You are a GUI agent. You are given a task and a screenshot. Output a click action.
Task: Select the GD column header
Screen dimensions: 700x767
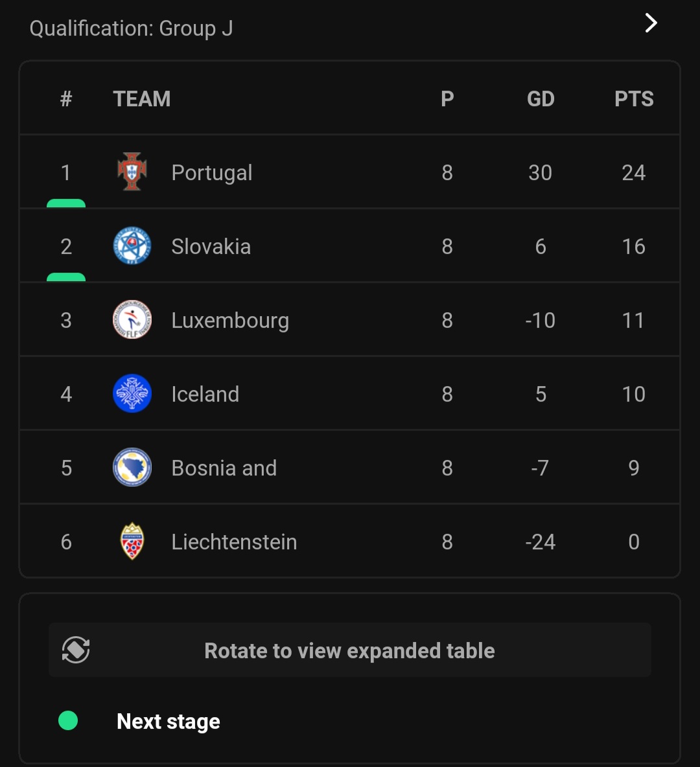541,99
